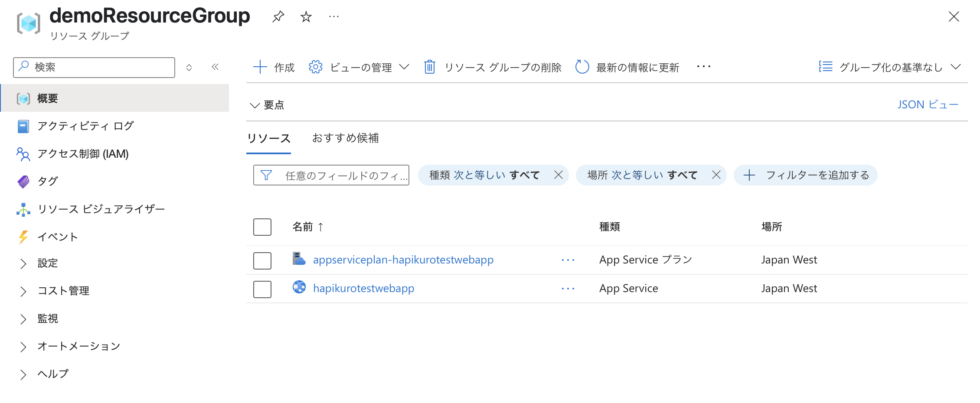Open more options for hapikurotestwebapp row
The height and width of the screenshot is (403, 980).
pos(568,289)
